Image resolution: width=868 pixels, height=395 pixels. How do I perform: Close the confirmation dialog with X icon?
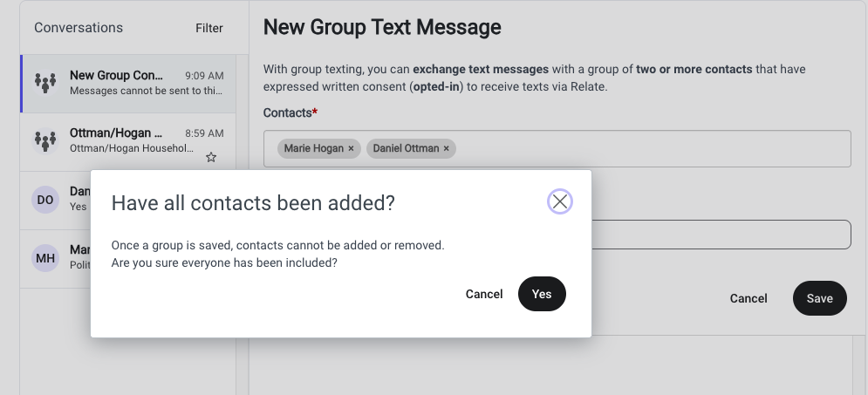(560, 202)
